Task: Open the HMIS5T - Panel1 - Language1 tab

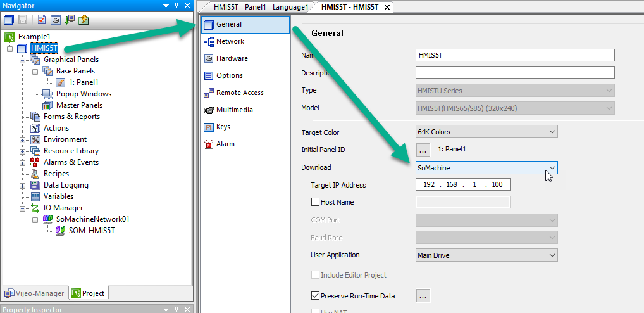Action: click(261, 7)
